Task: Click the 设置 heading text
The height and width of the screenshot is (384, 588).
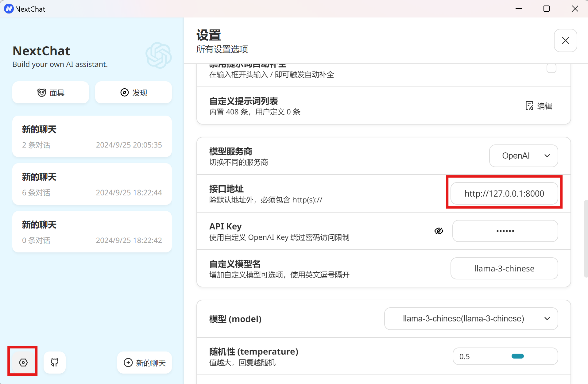Action: click(209, 36)
